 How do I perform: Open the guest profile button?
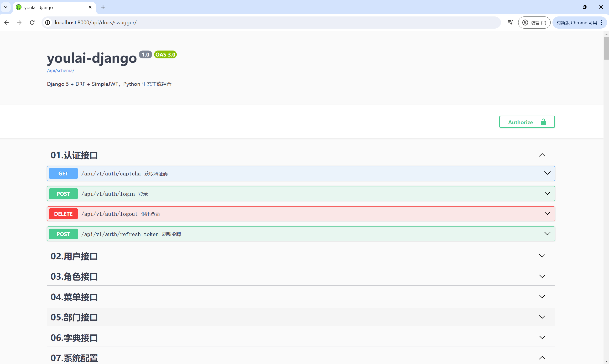tap(534, 23)
